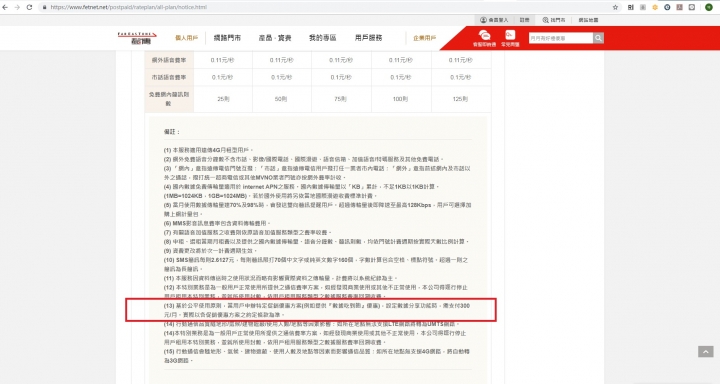Click note (10) about SMS 2.6127元
Screen dimensions: 720x384
tap(316, 265)
